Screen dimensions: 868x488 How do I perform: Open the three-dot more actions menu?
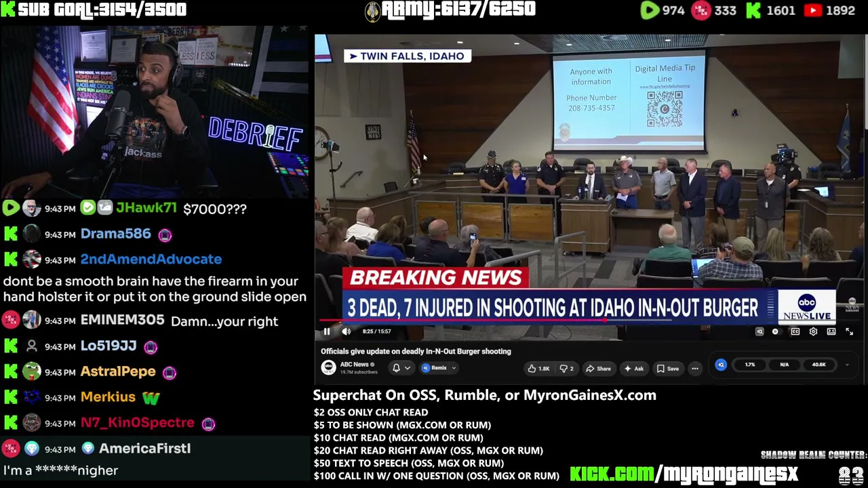click(694, 368)
